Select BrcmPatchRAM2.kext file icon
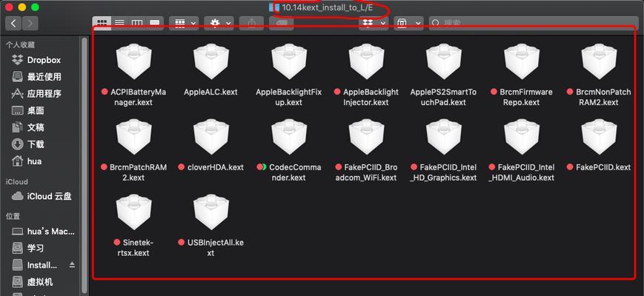Screen dimensions: 644x296 click(133, 137)
